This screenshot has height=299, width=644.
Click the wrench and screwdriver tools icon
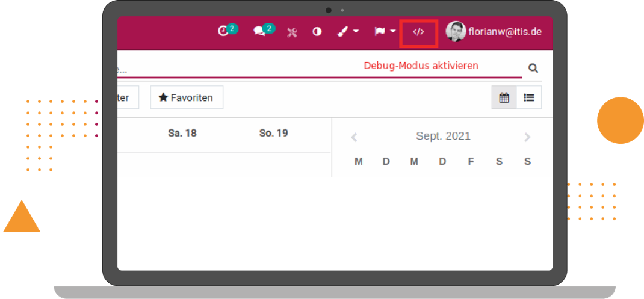292,32
